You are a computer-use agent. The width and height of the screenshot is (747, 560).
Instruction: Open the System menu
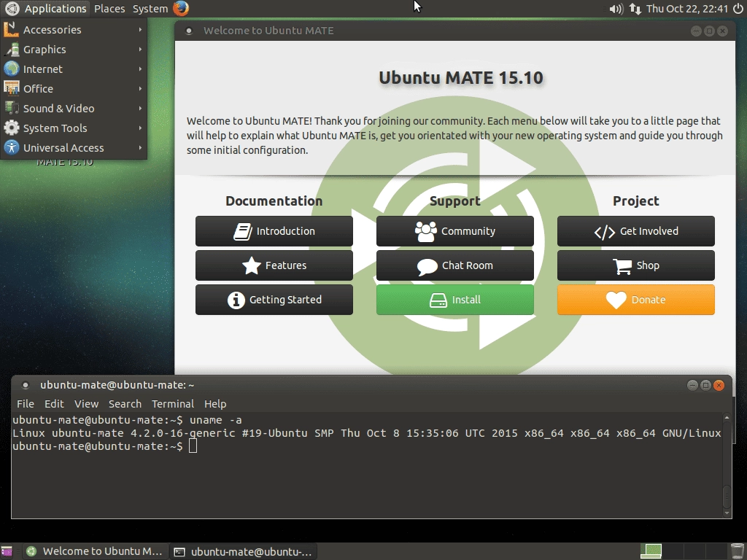[x=150, y=9]
